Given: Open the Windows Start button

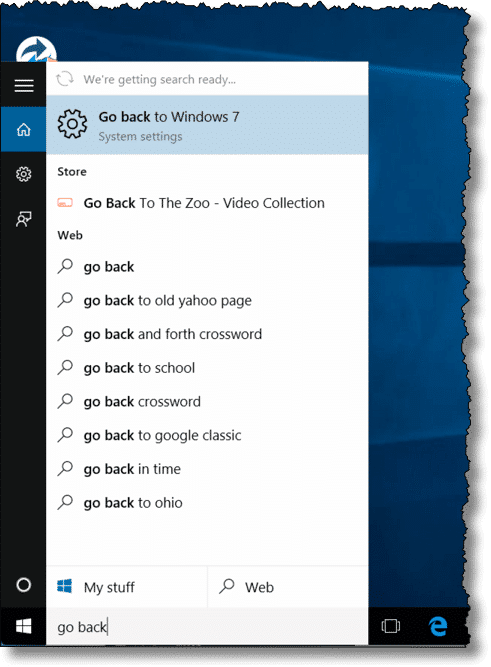Looking at the screenshot, I should click(23, 627).
